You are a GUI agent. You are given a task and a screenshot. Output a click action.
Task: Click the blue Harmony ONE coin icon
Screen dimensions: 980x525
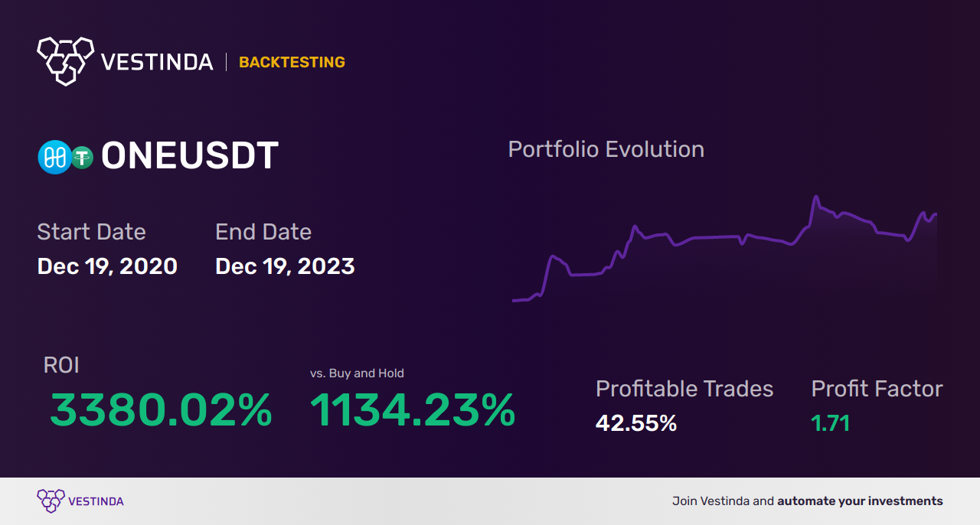[x=54, y=158]
